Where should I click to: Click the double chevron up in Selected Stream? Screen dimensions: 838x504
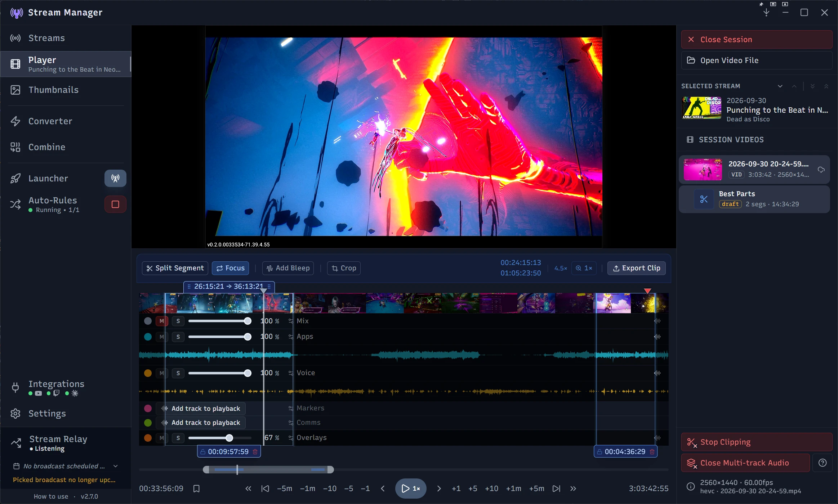[826, 86]
